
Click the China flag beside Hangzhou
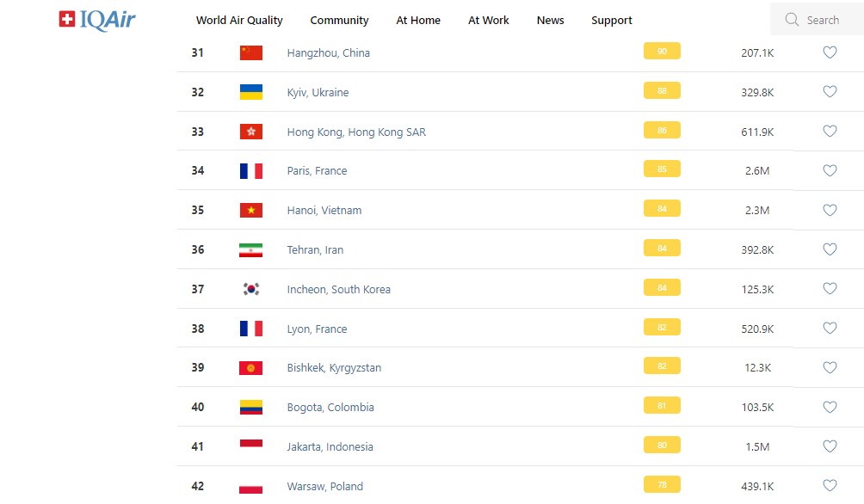(x=250, y=52)
